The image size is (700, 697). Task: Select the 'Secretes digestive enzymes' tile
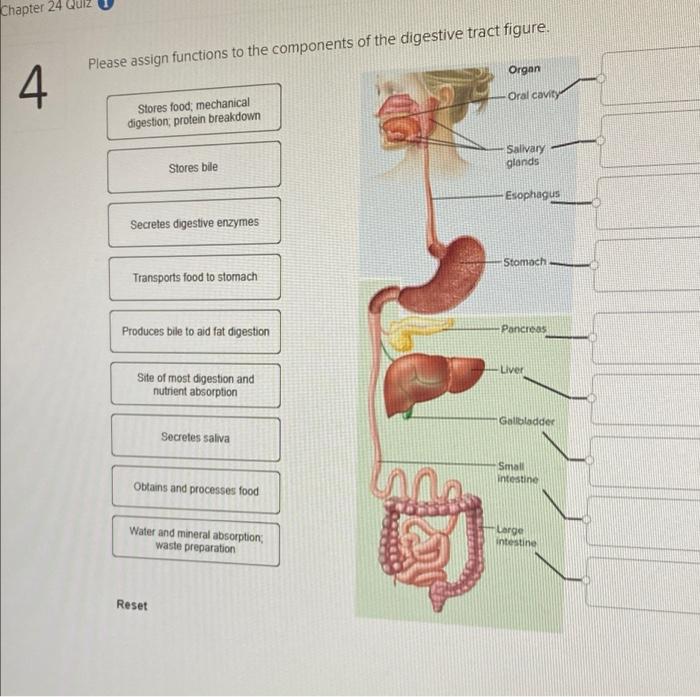(x=195, y=222)
